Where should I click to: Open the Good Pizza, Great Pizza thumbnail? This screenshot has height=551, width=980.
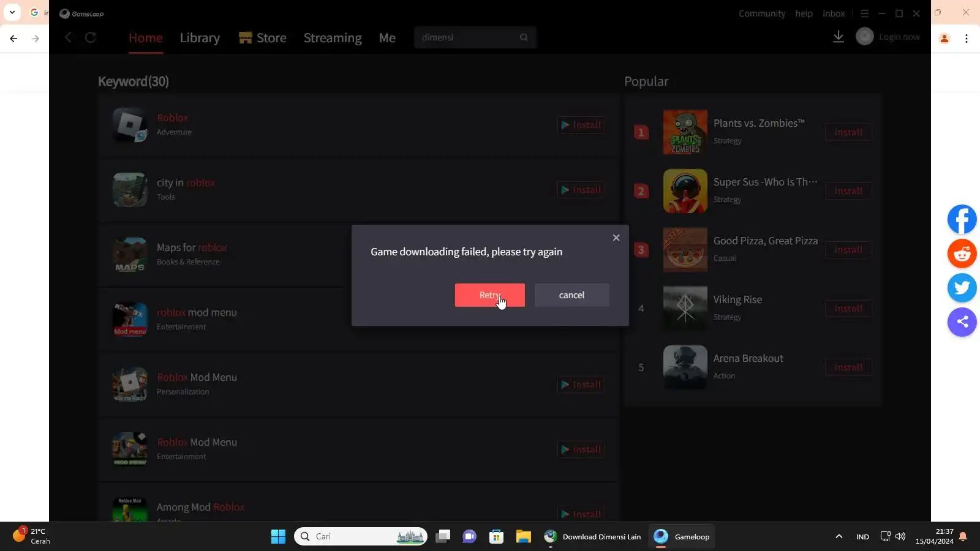click(685, 250)
